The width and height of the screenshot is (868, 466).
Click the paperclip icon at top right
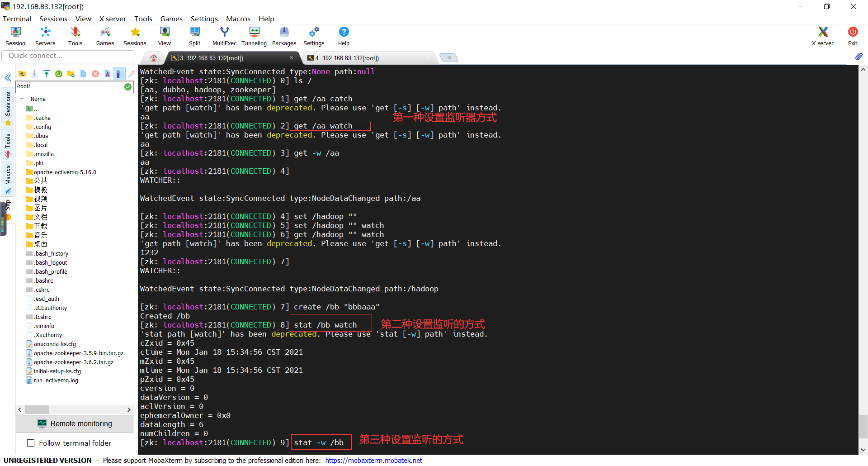point(859,57)
